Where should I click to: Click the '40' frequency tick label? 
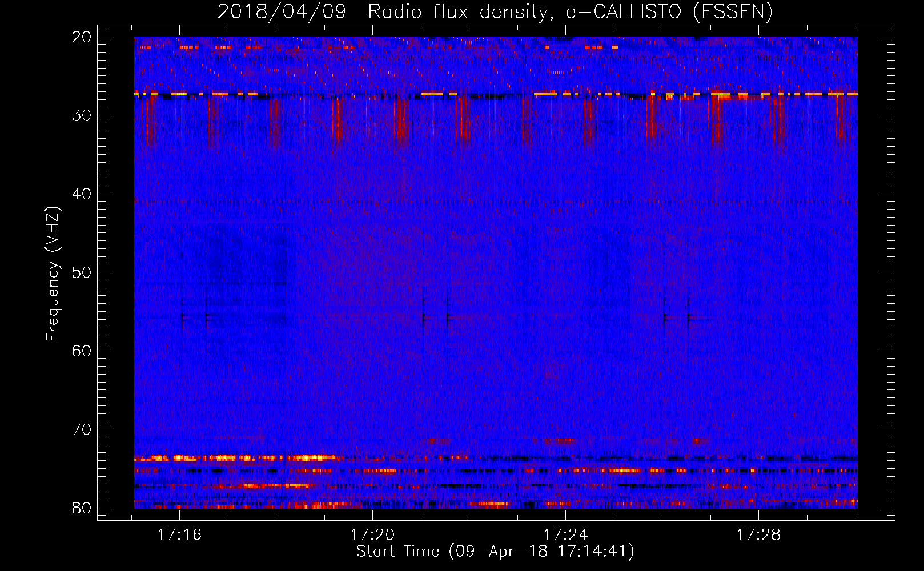click(x=82, y=194)
